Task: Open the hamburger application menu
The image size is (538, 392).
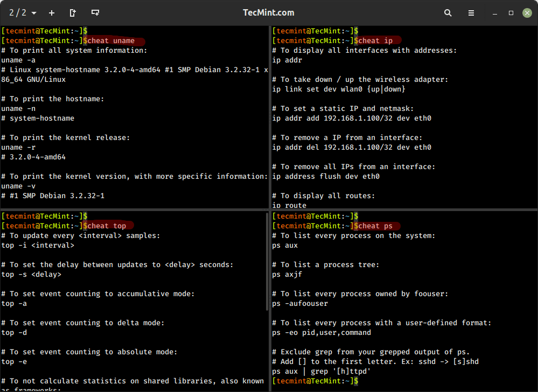Action: pyautogui.click(x=470, y=12)
